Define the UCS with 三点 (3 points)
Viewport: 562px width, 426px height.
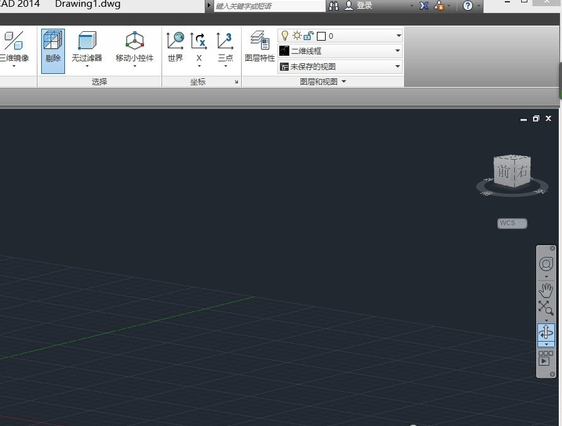point(225,46)
